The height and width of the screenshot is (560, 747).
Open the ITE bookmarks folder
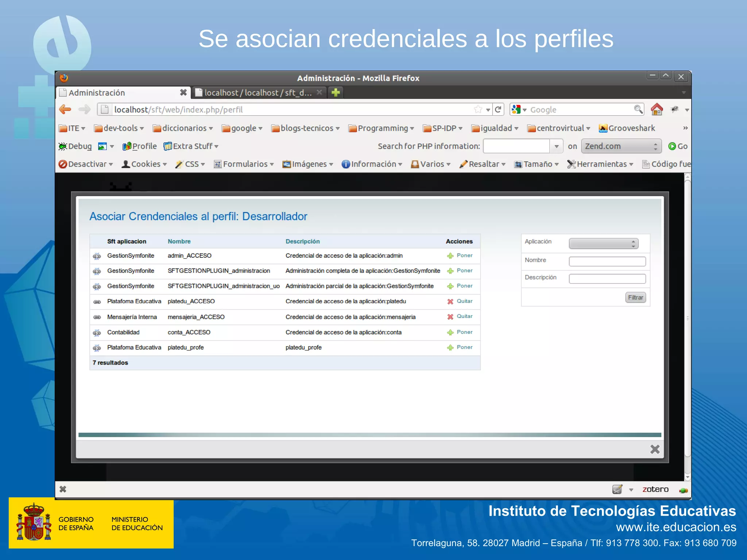point(72,128)
